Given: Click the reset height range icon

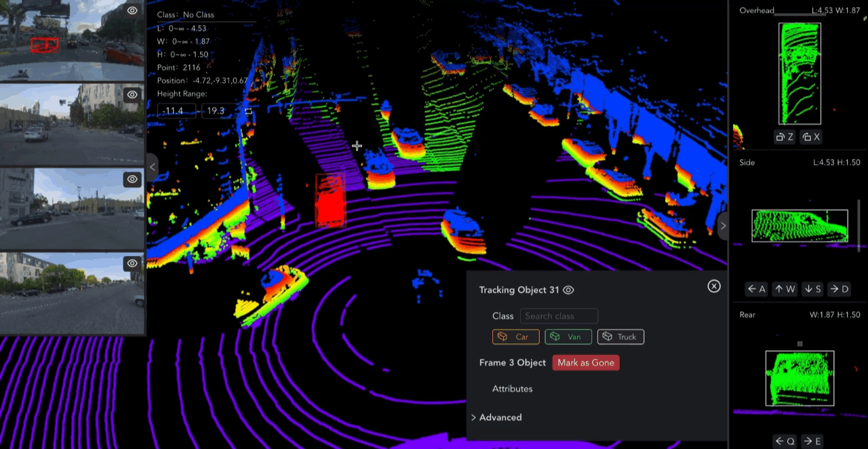Looking at the screenshot, I should tap(248, 111).
